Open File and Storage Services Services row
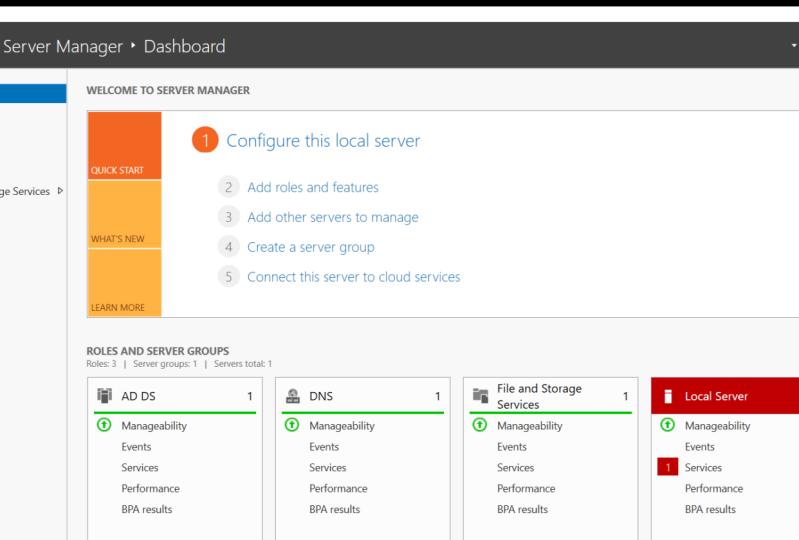The width and height of the screenshot is (799, 540). (516, 468)
